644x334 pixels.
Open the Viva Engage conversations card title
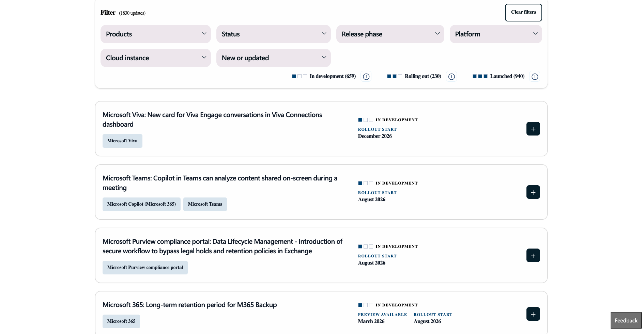click(x=212, y=120)
